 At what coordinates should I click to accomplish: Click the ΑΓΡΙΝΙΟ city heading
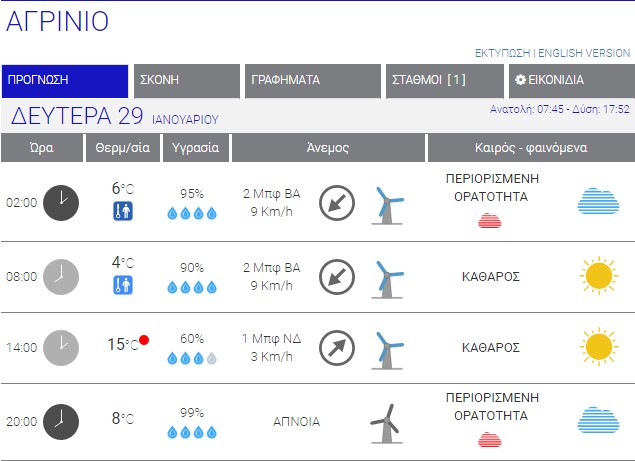tap(58, 22)
